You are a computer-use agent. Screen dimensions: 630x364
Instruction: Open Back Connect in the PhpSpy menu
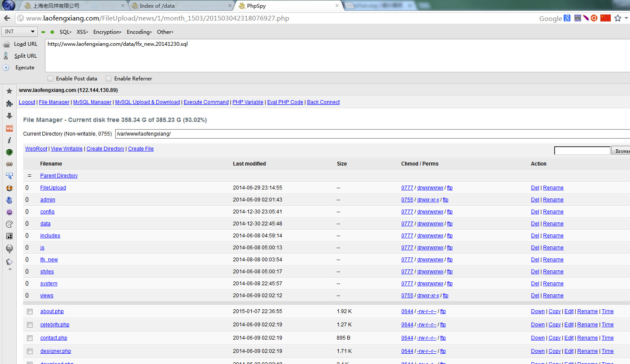(x=323, y=102)
